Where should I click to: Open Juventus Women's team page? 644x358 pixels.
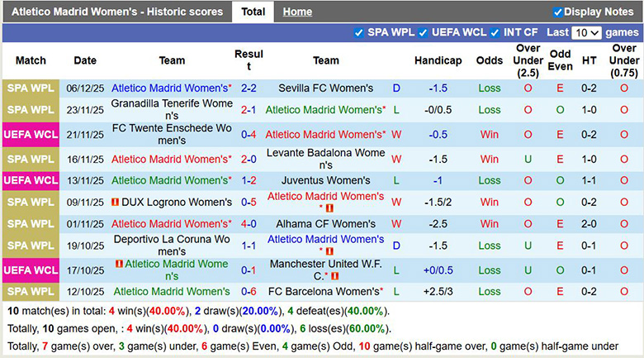pos(325,181)
